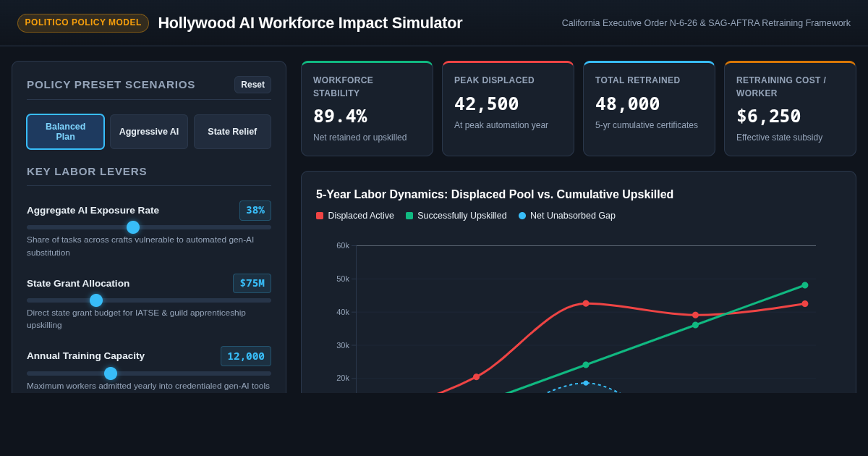Apply the State Relief preset
Screen dimensions: 868x456
coord(232,132)
